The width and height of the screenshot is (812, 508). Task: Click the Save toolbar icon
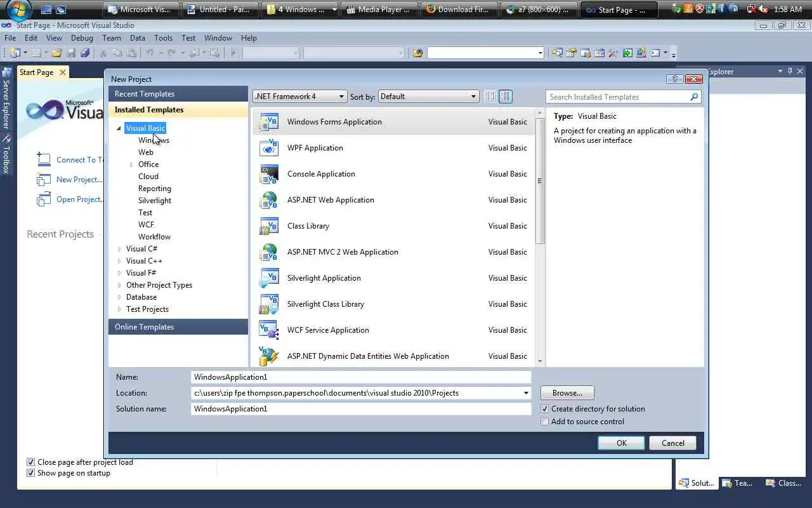71,53
